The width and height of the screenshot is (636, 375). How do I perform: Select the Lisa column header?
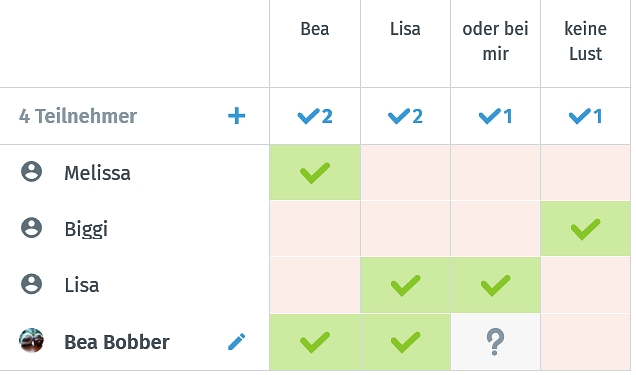(x=405, y=29)
